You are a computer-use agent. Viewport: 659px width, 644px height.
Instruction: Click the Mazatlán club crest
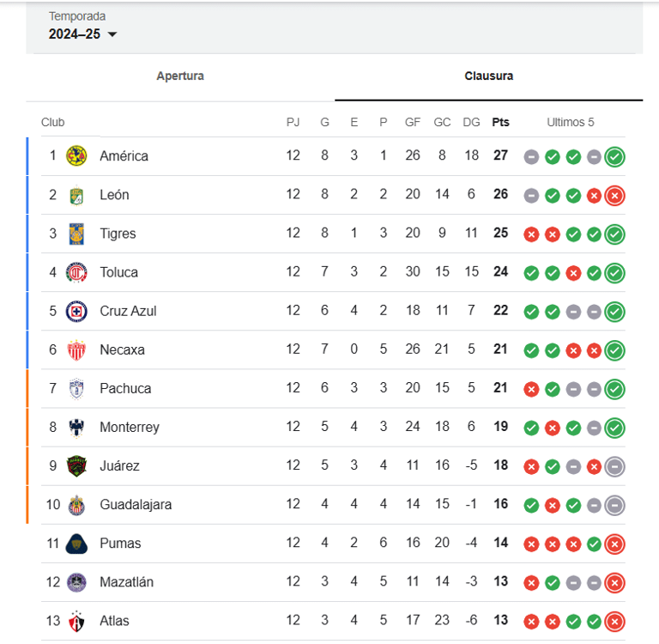[x=76, y=582]
